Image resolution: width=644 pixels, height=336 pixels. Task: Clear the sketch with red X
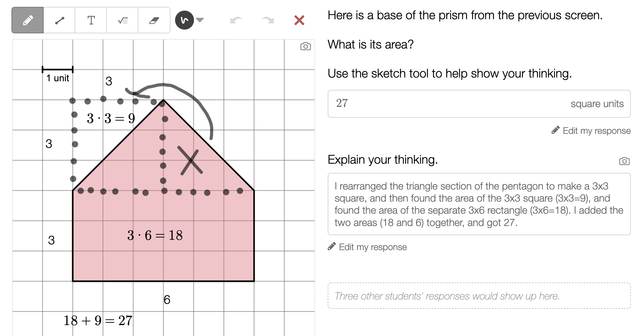click(x=299, y=20)
